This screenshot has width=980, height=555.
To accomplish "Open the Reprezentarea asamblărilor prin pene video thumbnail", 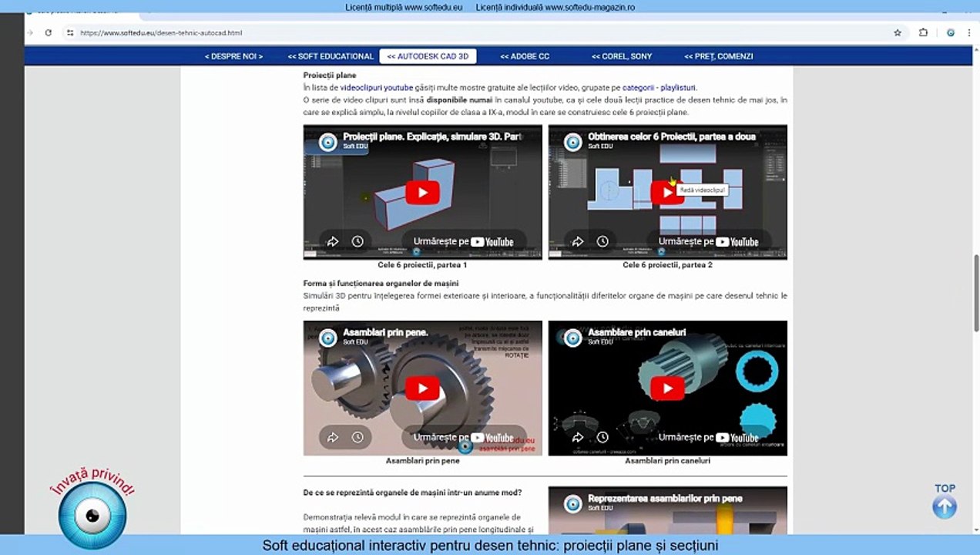I will 667,510.
